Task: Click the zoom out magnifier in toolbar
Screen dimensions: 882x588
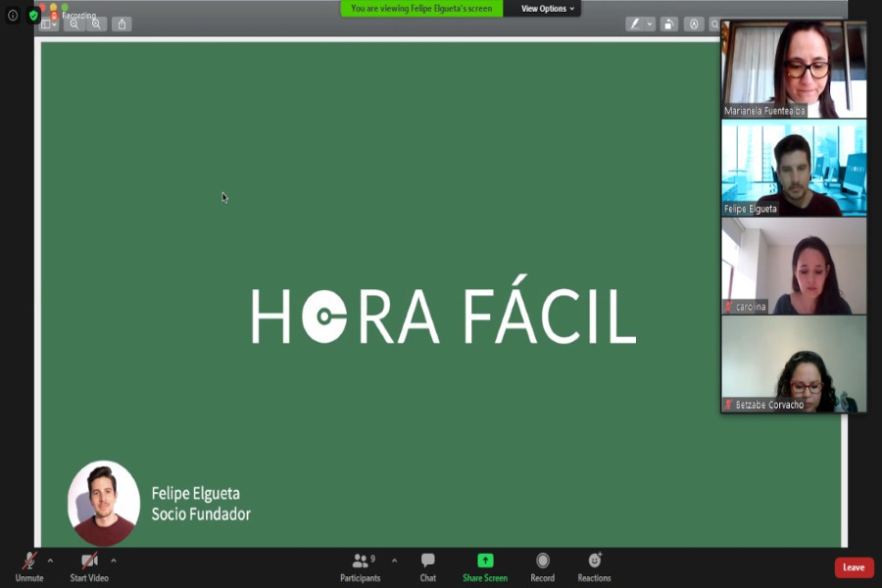Action: pos(74,24)
